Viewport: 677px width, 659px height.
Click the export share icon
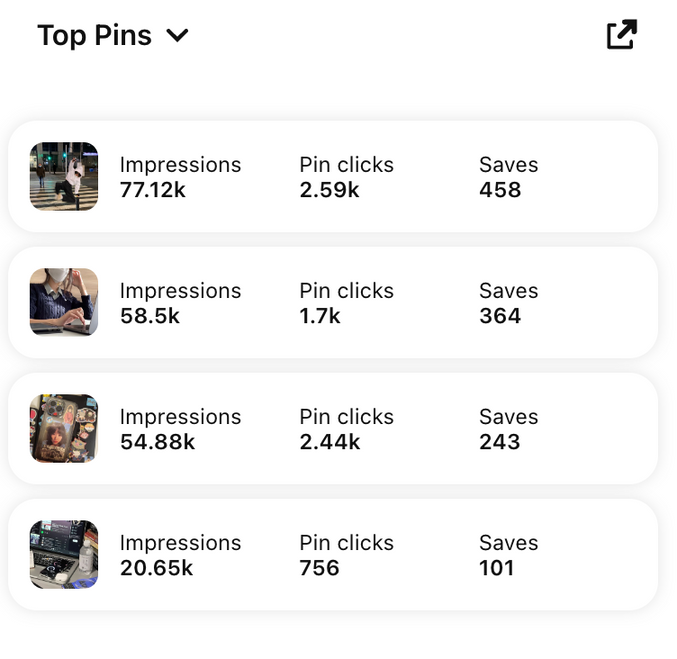[621, 35]
